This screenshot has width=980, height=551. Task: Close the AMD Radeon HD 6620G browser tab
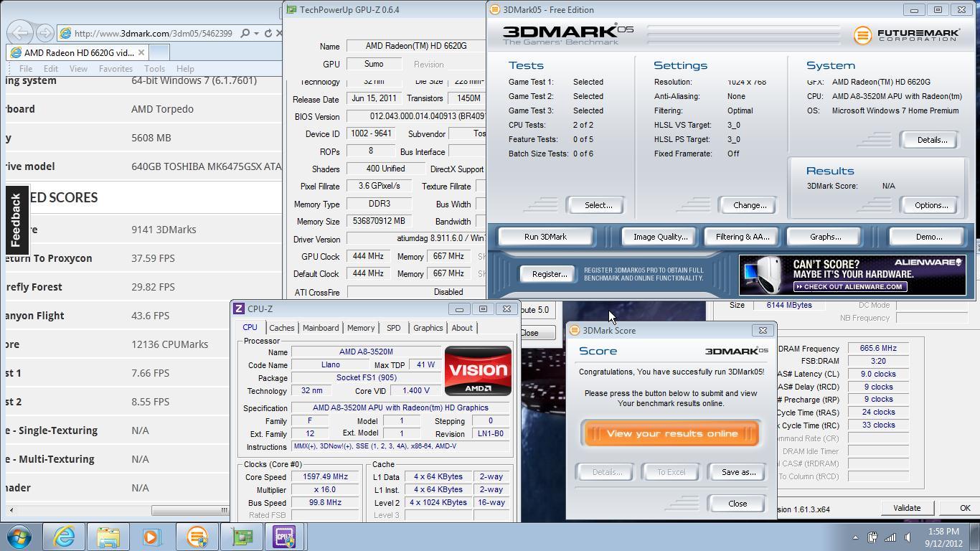pos(141,52)
